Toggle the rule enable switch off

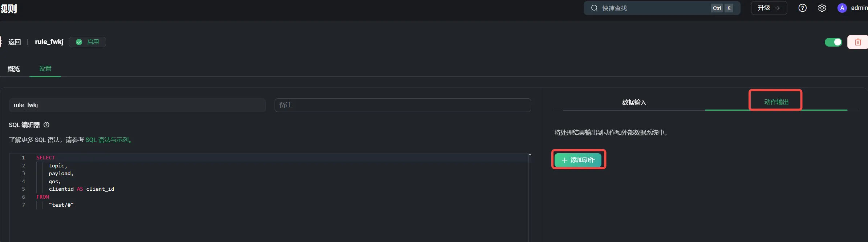coord(833,42)
